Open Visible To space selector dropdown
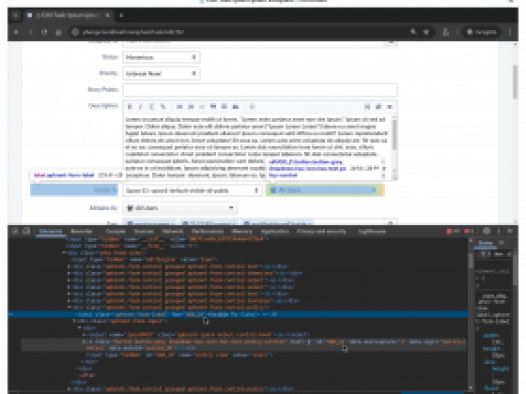Screen dimensions: 526x394 pyautogui.click(x=192, y=190)
